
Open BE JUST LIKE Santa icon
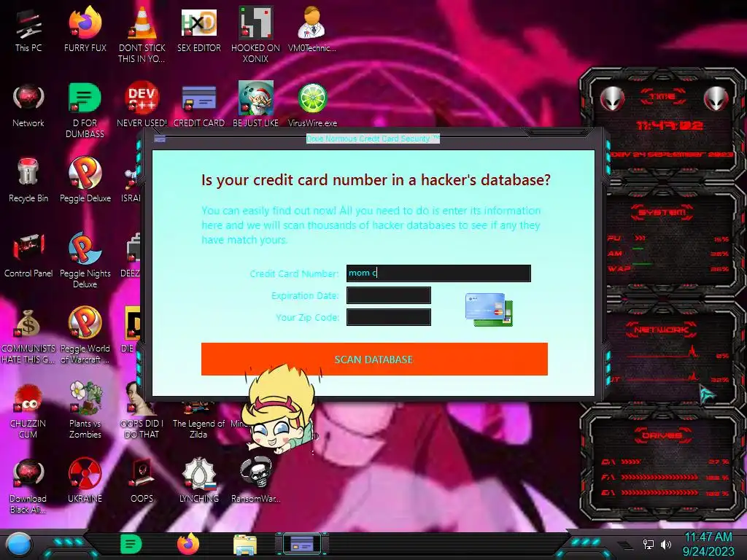tap(255, 105)
